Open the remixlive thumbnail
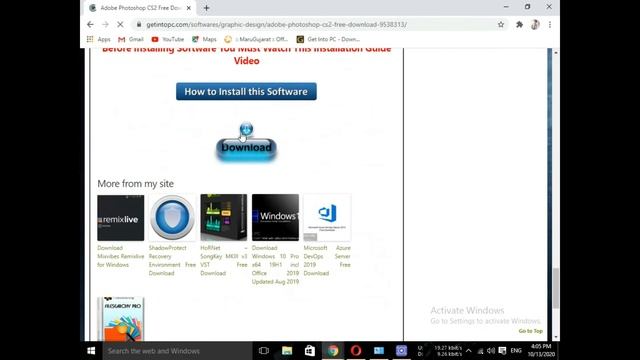 [x=120, y=218]
